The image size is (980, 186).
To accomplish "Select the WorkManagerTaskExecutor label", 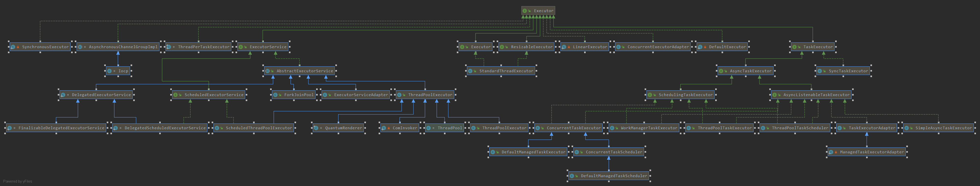I will tap(649, 128).
